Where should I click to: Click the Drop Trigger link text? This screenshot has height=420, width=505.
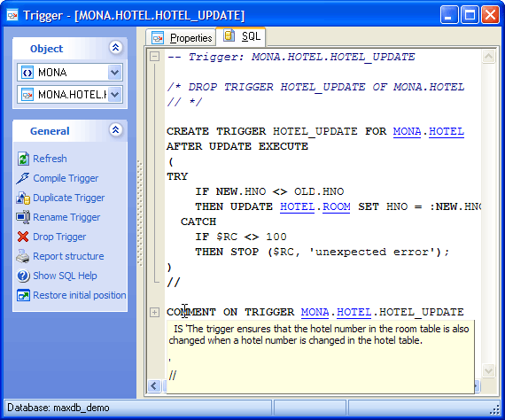[x=59, y=237]
